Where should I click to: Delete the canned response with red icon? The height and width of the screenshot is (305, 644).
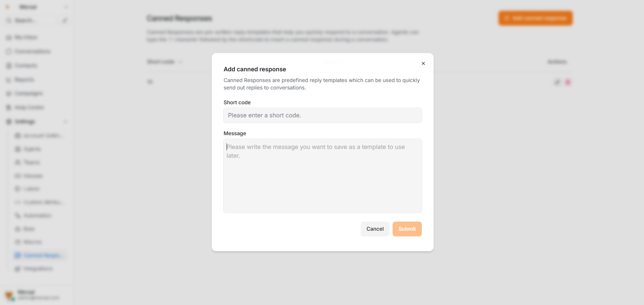click(568, 82)
